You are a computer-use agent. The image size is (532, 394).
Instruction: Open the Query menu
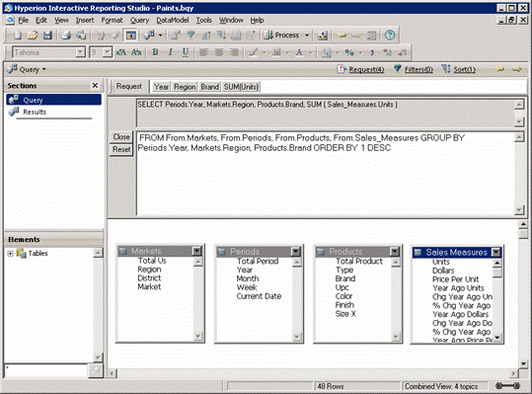pos(139,21)
